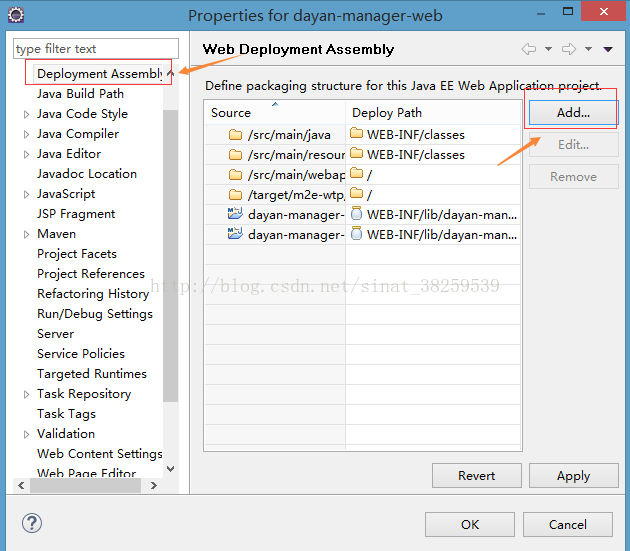Click the Add... button

pos(573,113)
